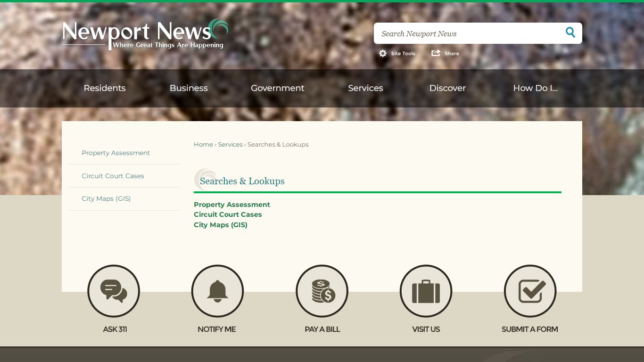Click the Home breadcrumb link
This screenshot has height=362, width=644.
click(203, 145)
